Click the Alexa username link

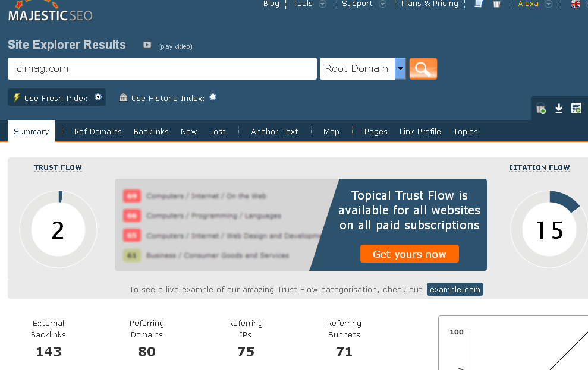tap(528, 4)
